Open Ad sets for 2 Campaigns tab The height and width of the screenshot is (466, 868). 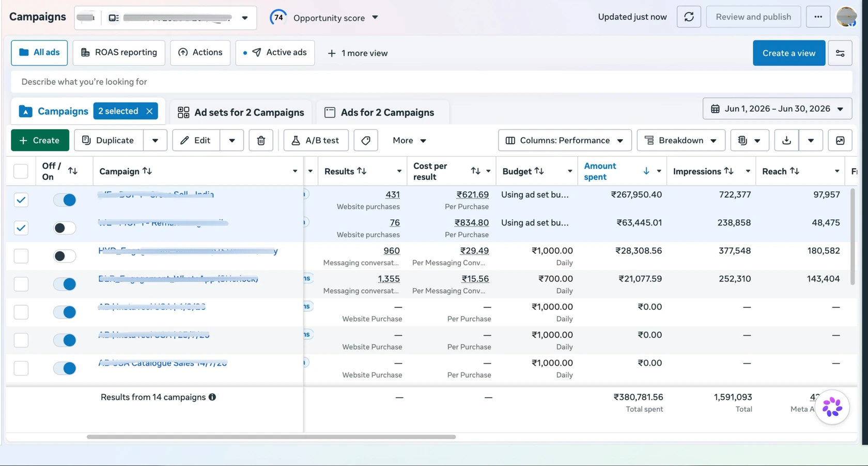click(x=241, y=112)
